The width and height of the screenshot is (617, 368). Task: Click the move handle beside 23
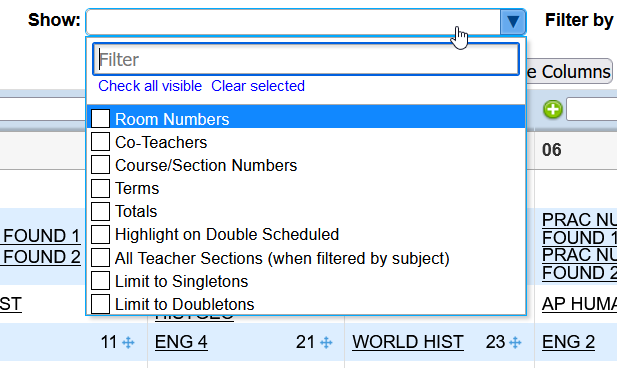pyautogui.click(x=515, y=342)
